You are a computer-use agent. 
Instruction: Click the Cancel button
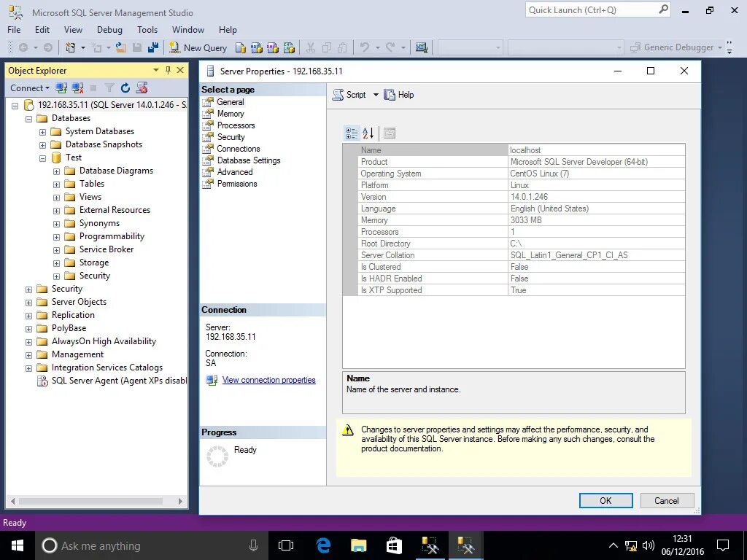(x=667, y=500)
